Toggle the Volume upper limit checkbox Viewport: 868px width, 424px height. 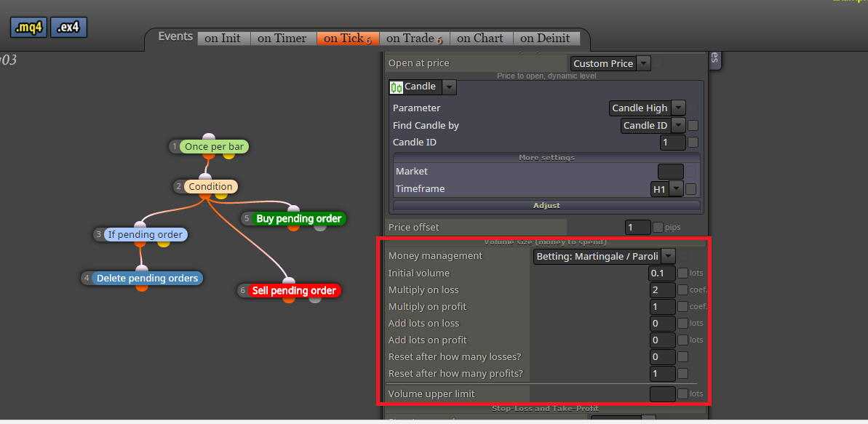683,393
